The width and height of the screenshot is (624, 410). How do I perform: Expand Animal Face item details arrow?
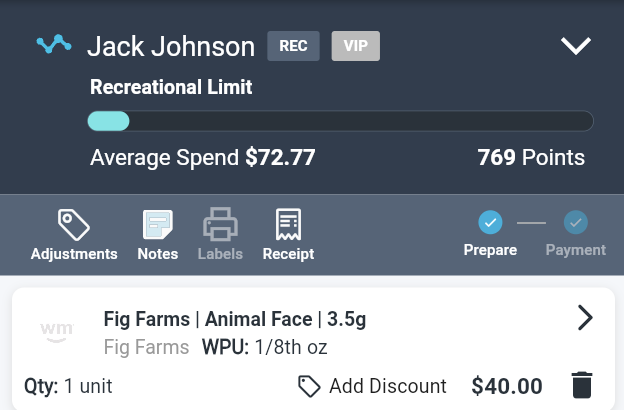[x=585, y=318]
